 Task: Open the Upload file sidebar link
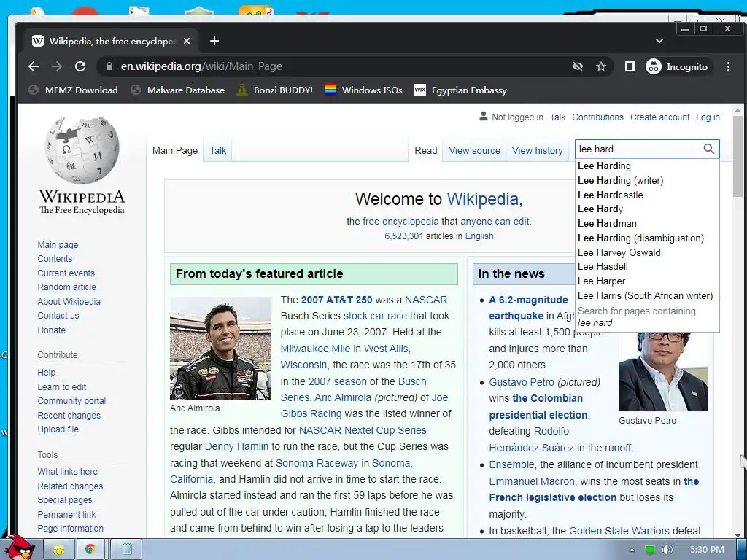pyautogui.click(x=58, y=429)
